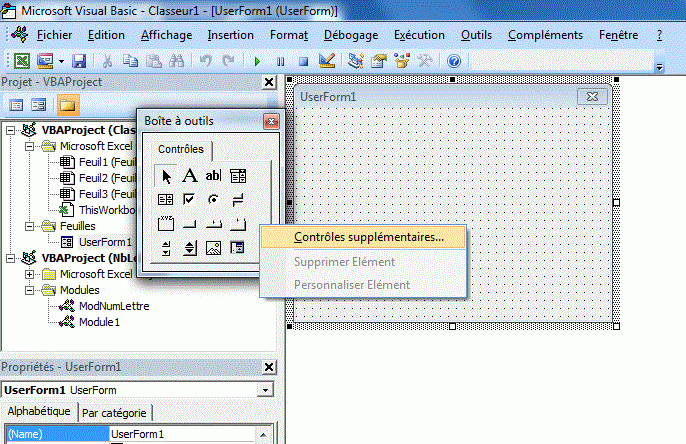Click the Insert UserForm toolbar icon
The width and height of the screenshot is (686, 444).
click(x=45, y=61)
